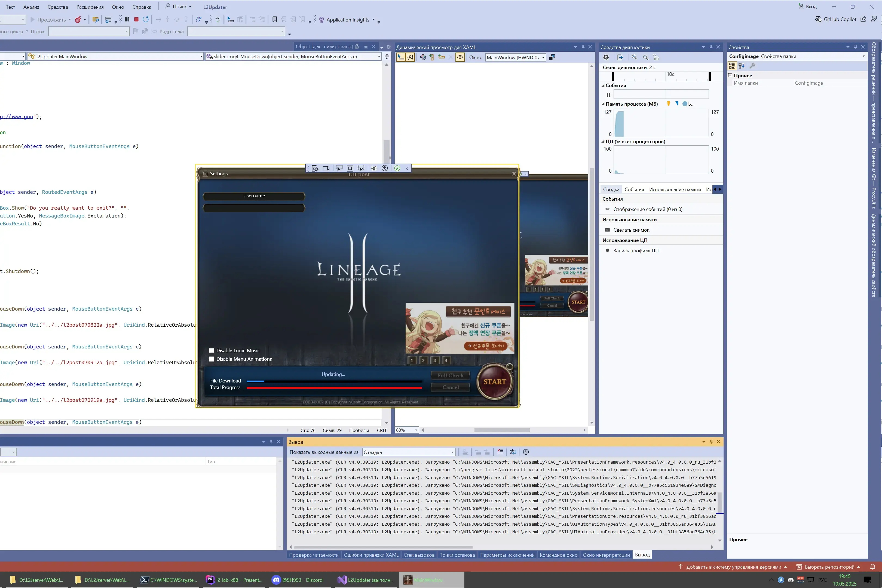
Task: Open the Continue button dropdown arrow
Action: coord(70,20)
